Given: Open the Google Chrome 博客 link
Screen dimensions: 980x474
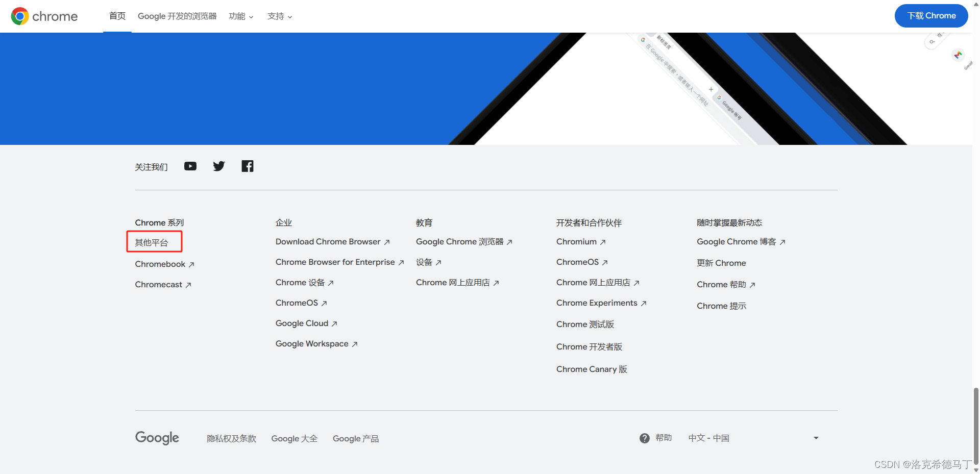Looking at the screenshot, I should pyautogui.click(x=741, y=242).
